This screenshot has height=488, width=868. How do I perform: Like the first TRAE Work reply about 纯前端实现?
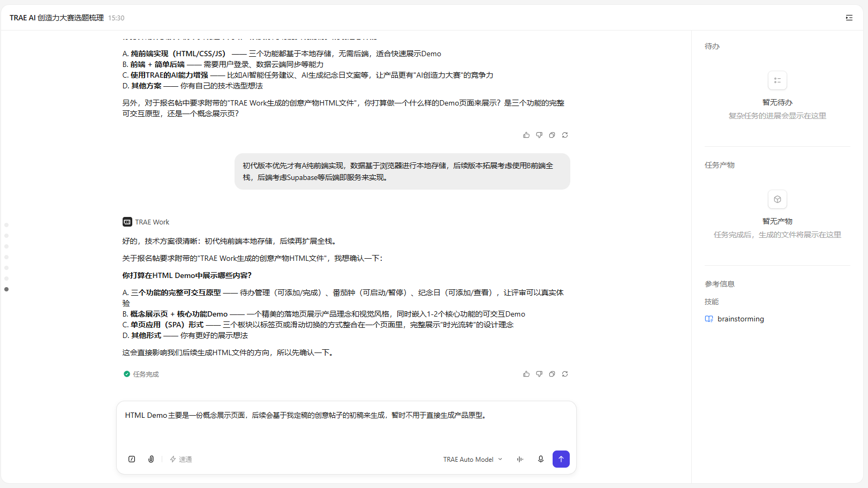526,135
